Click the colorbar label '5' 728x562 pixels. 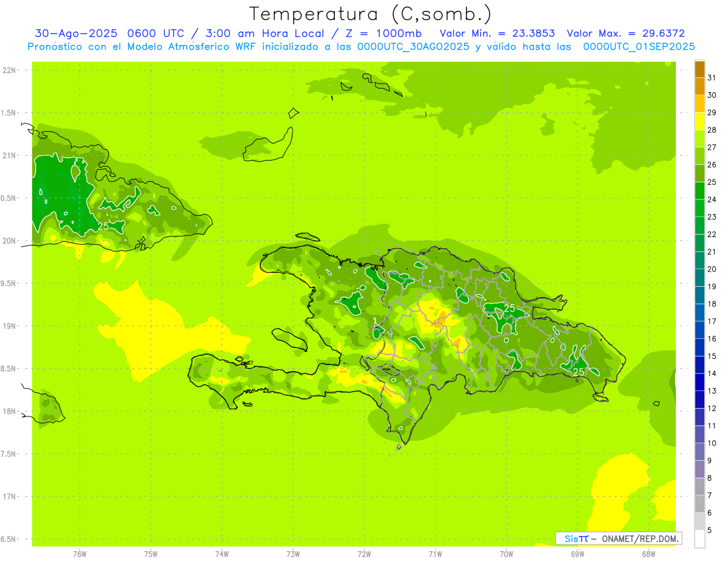click(710, 530)
